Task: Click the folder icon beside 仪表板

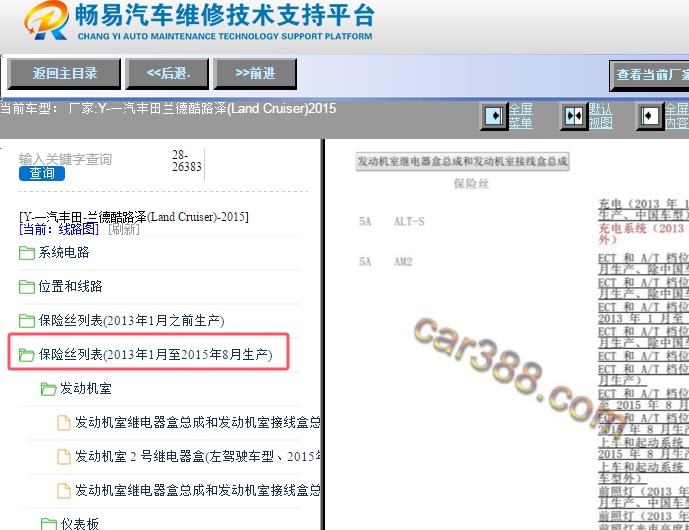Action: 48,524
